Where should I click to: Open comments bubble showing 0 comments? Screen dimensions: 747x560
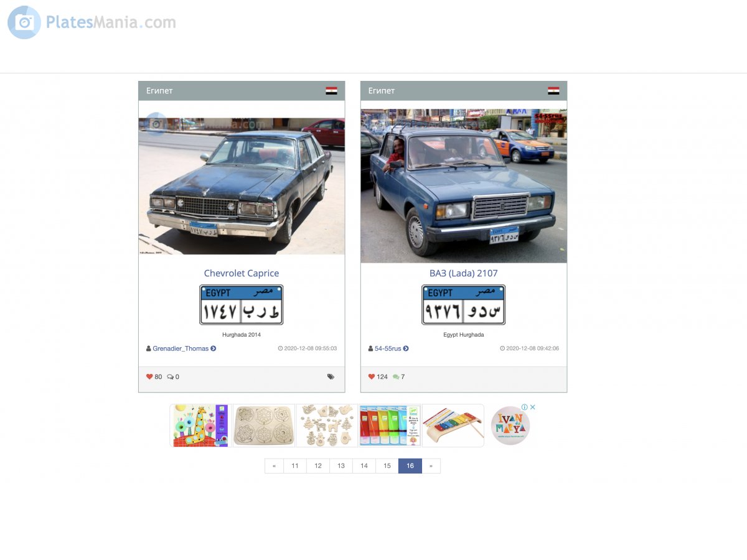tap(170, 376)
